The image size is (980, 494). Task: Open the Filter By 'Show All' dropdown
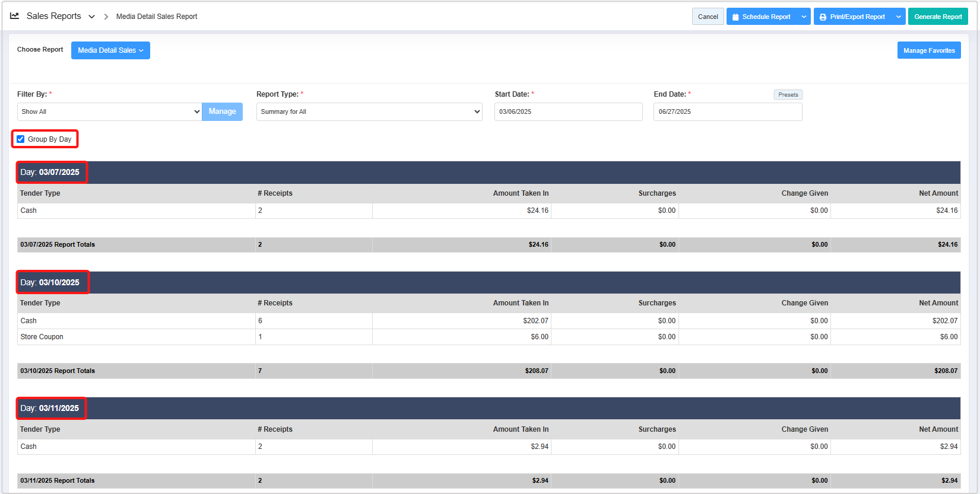point(110,111)
